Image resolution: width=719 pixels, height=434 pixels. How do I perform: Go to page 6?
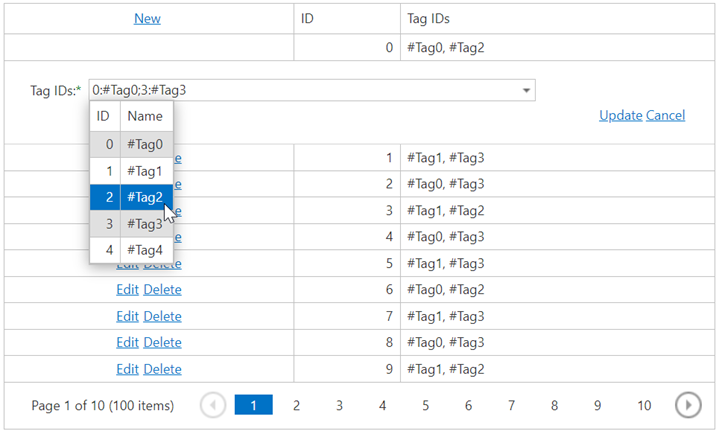click(x=468, y=405)
